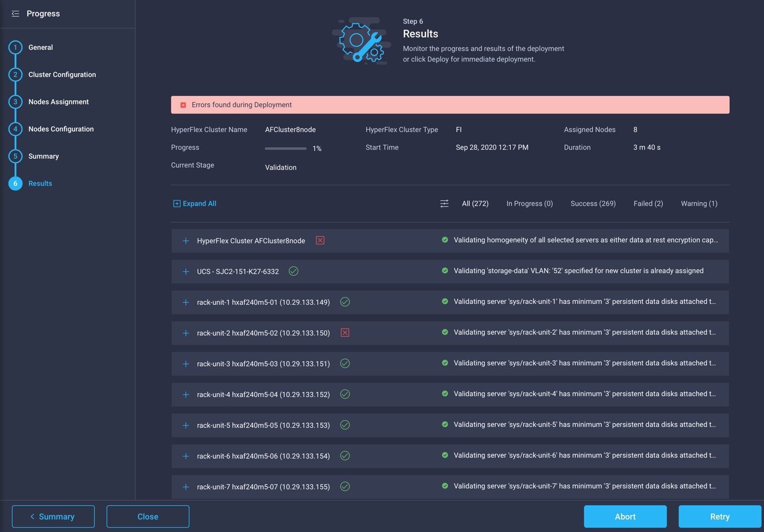Expand rack-unit-4 hxaf240m5-04 row

[x=186, y=395]
